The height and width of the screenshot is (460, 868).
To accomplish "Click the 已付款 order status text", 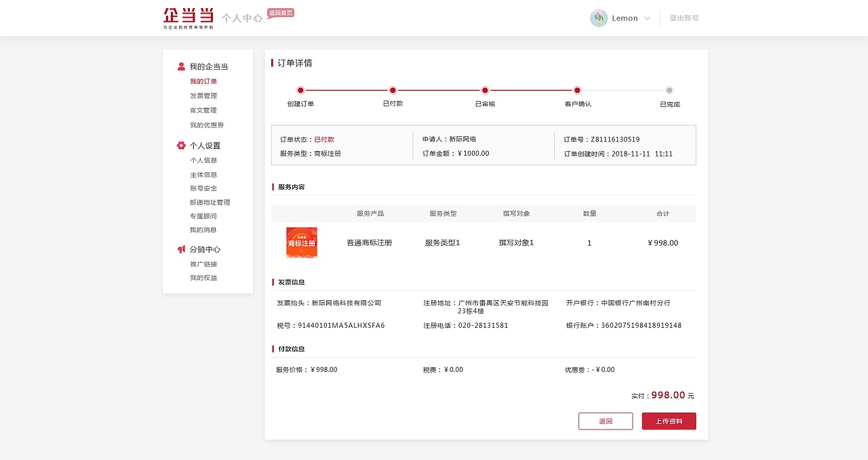I will coord(324,139).
